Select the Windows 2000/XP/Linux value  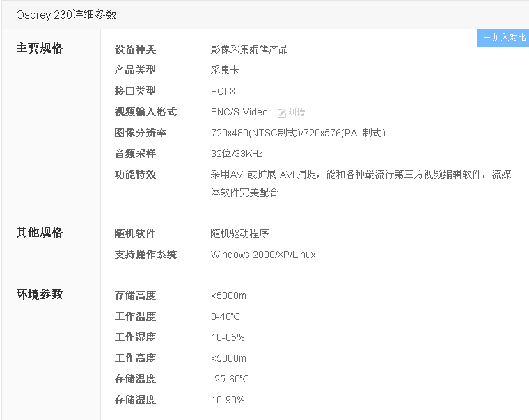263,255
